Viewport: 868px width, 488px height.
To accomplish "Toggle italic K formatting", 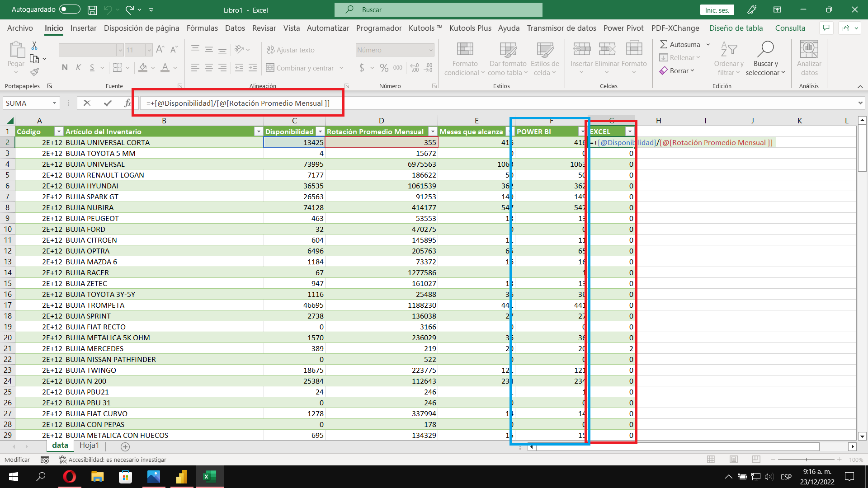I will pos(78,68).
